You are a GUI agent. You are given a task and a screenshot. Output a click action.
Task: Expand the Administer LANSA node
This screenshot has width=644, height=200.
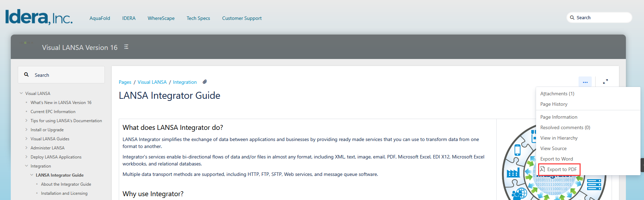tap(26, 148)
